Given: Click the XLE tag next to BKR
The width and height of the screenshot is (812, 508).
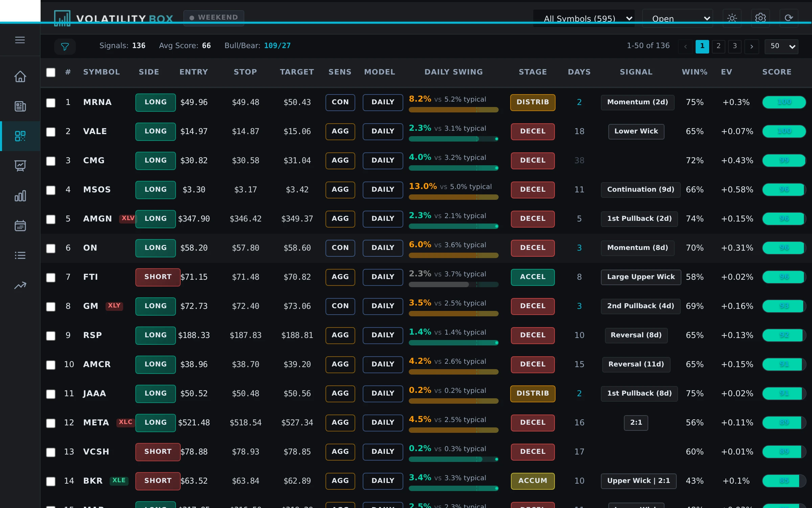Looking at the screenshot, I should [119, 481].
